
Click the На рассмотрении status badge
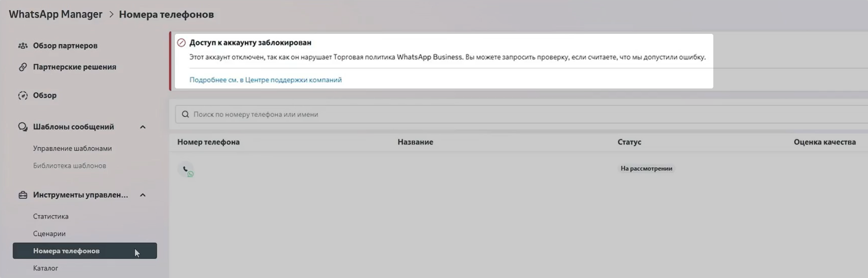point(646,169)
